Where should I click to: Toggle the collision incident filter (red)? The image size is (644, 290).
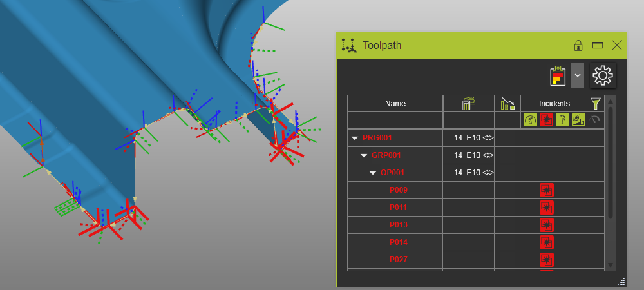coord(546,120)
